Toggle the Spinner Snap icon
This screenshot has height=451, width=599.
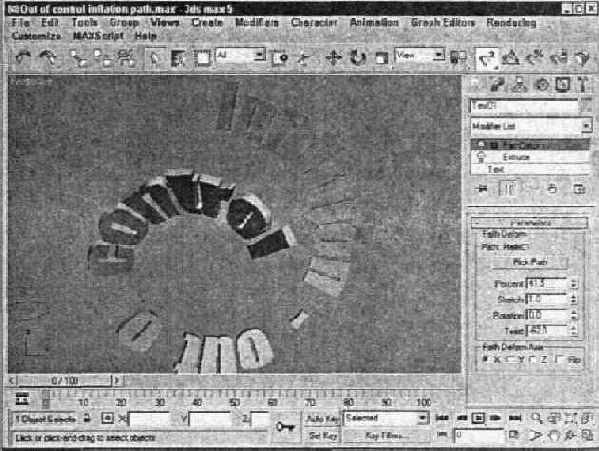[x=559, y=58]
